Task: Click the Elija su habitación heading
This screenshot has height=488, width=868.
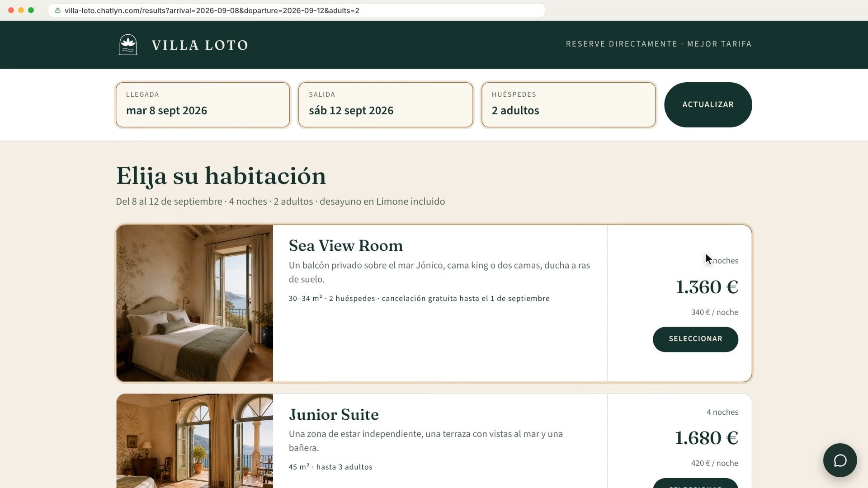Action: [221, 176]
